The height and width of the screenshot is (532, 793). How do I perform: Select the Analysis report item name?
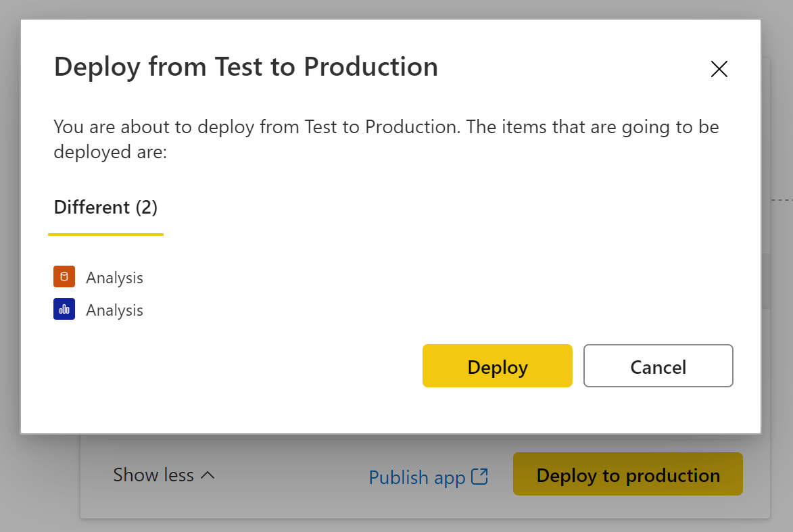point(114,310)
